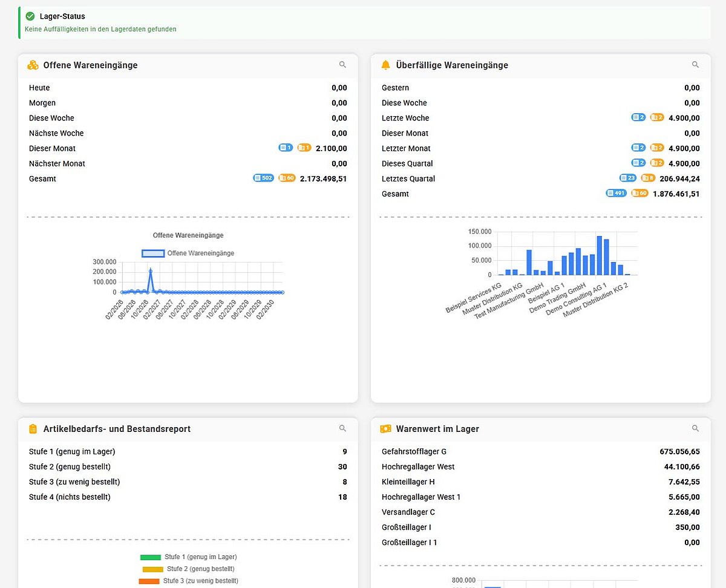
Task: Click orange Stufe 3 legend color box
Action: [148, 581]
